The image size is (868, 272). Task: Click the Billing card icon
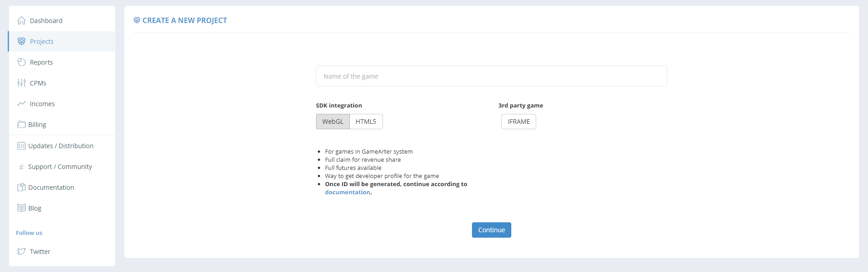coord(21,125)
